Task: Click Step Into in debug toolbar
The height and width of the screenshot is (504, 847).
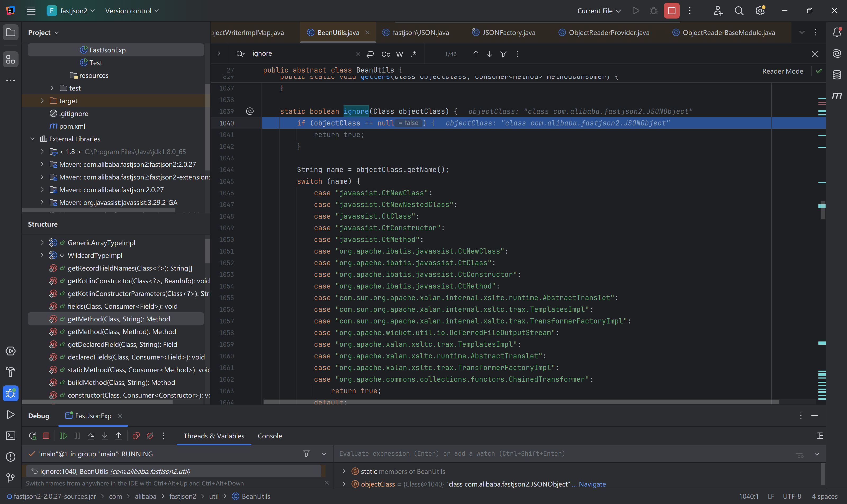Action: [x=105, y=436]
